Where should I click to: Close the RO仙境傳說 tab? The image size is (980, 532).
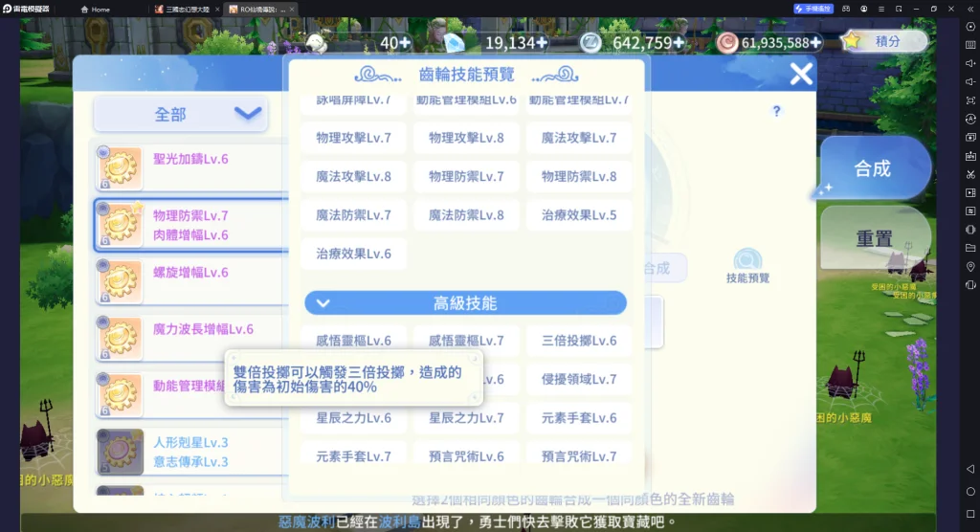292,10
